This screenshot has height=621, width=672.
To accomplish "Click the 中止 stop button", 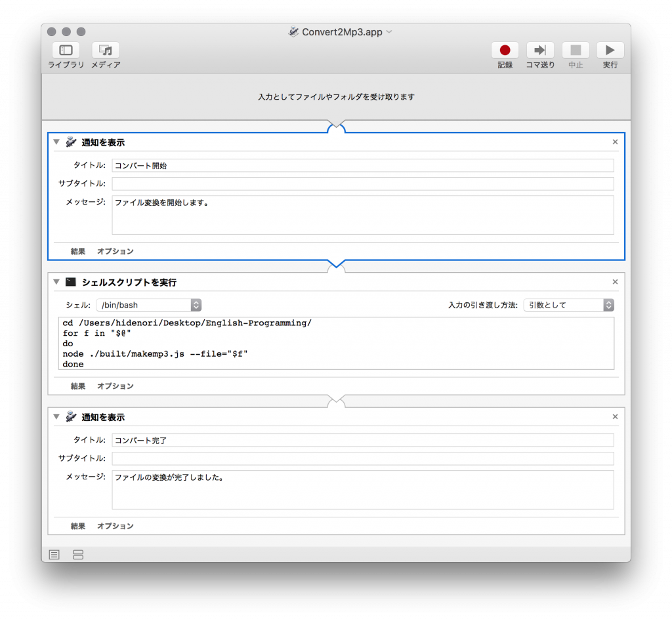I will coord(576,50).
